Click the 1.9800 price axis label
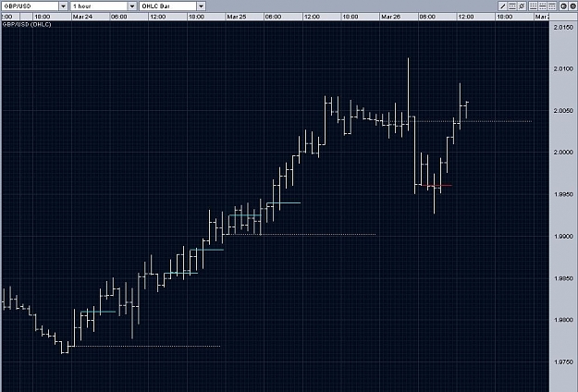The width and height of the screenshot is (578, 392). tap(563, 320)
